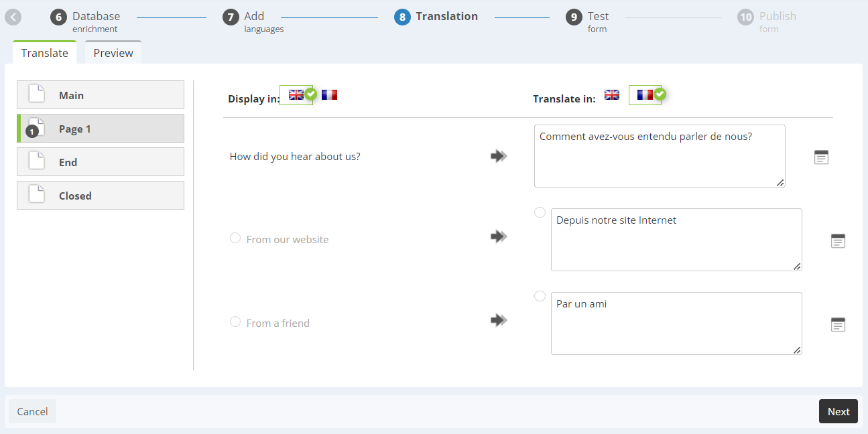Viewport: 868px width, 434px height.
Task: Switch to the Translate tab
Action: coord(44,52)
